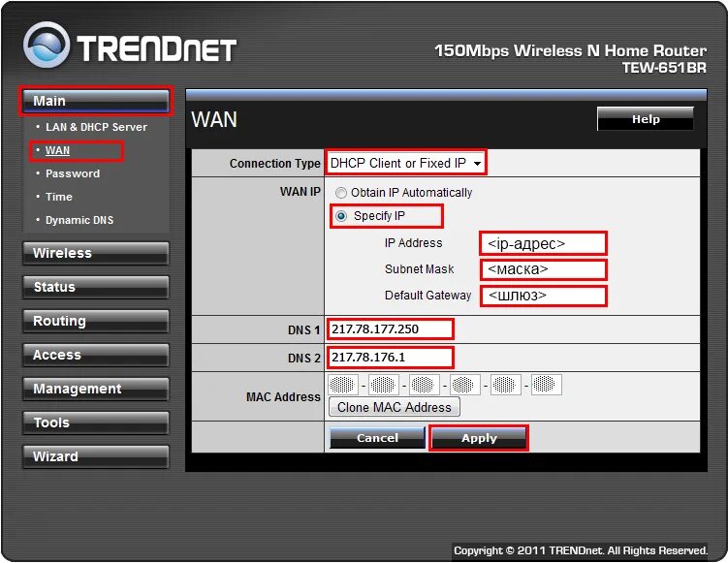Open the Management menu section

pyautogui.click(x=96, y=389)
